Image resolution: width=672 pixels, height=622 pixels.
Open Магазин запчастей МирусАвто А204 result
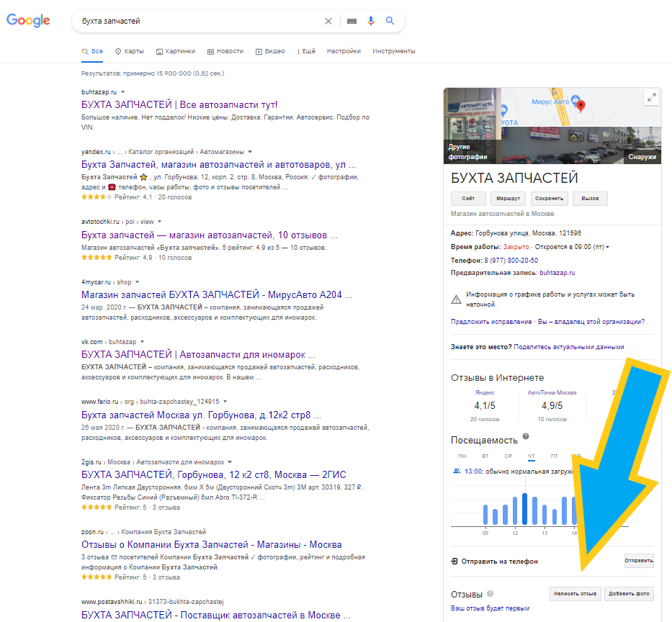[217, 294]
